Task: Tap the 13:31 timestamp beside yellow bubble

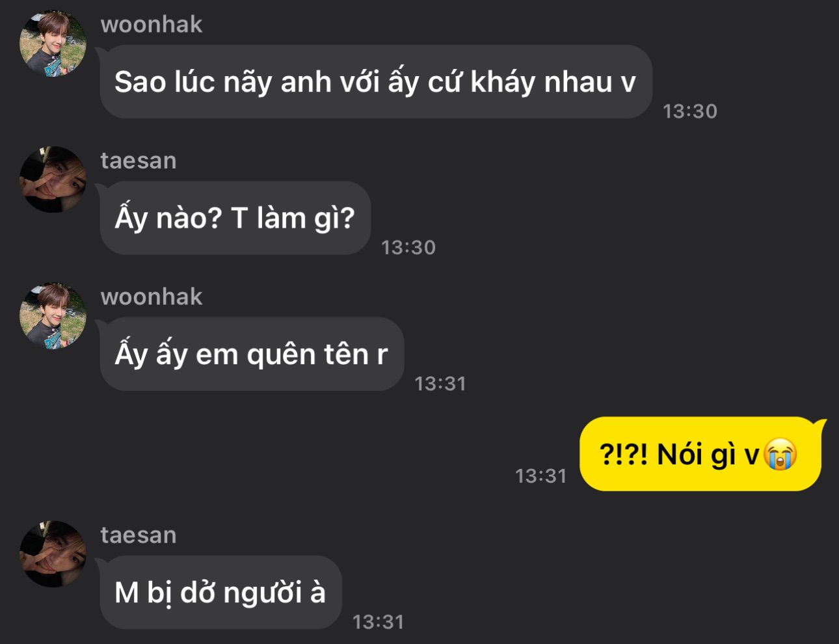Action: [541, 476]
